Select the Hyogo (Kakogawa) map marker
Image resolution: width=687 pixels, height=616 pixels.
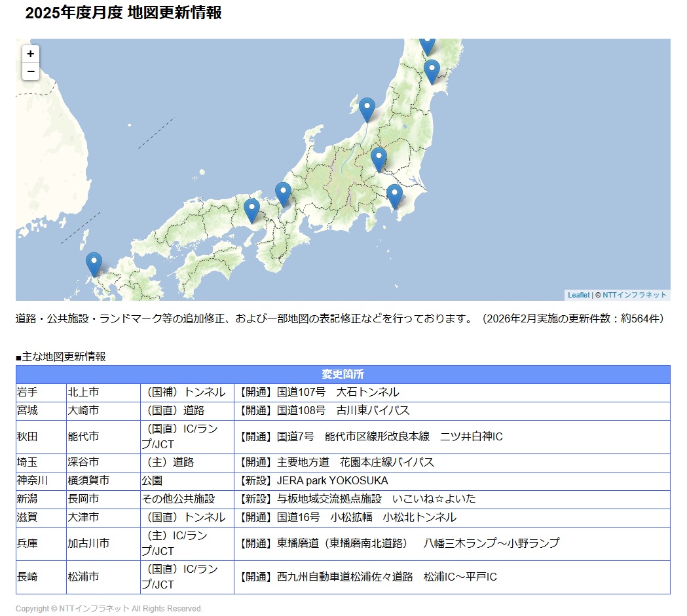[251, 210]
